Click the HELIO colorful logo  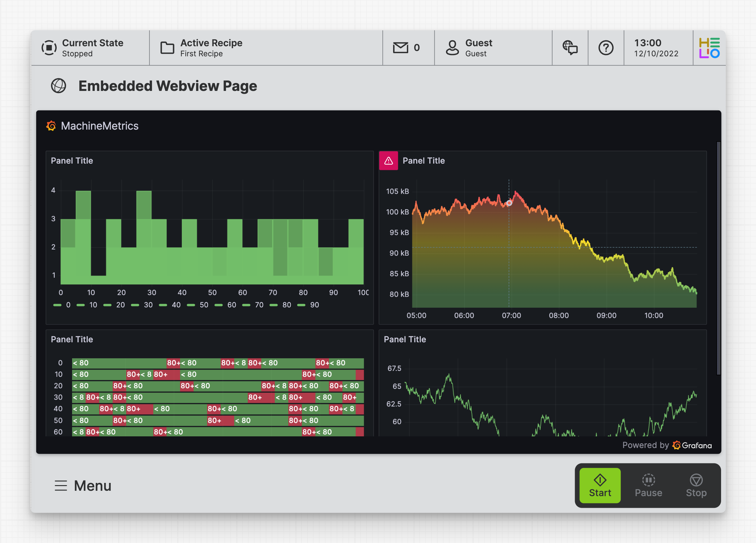click(x=709, y=48)
